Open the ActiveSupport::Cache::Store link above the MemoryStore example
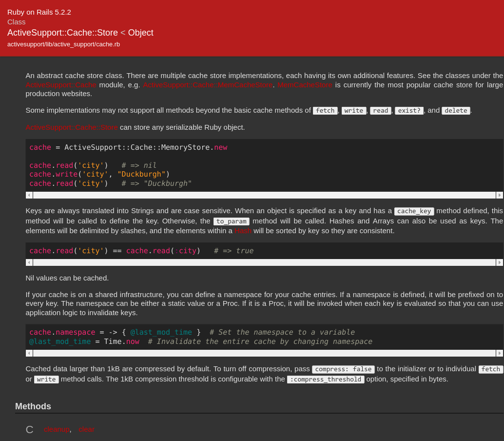 coord(72,127)
